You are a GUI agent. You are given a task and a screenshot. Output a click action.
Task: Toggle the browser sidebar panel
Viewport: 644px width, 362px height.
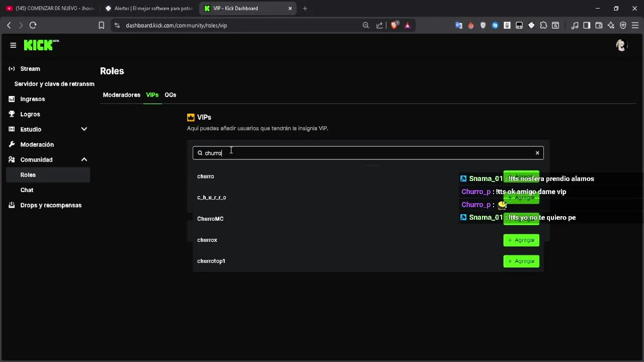(x=587, y=25)
